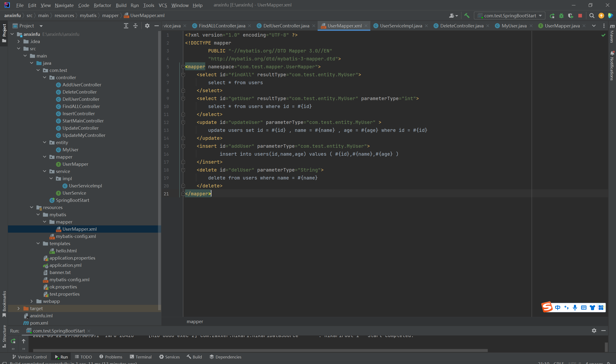Open Project panel settings gear
The height and width of the screenshot is (364, 616).
click(x=147, y=26)
